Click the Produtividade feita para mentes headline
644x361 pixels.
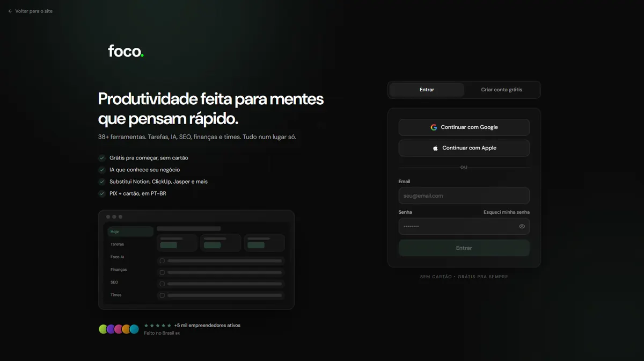(x=211, y=109)
